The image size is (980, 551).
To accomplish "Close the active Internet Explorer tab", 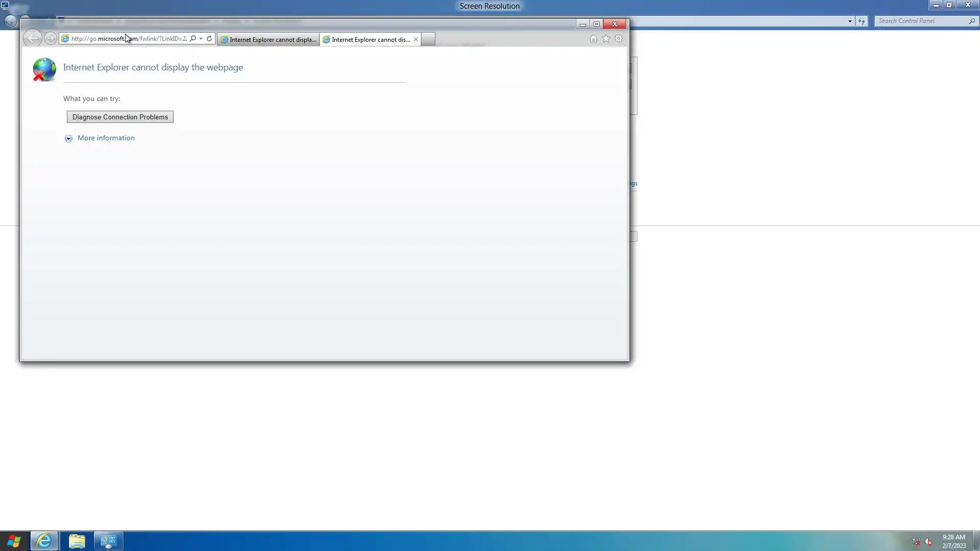I will (416, 39).
